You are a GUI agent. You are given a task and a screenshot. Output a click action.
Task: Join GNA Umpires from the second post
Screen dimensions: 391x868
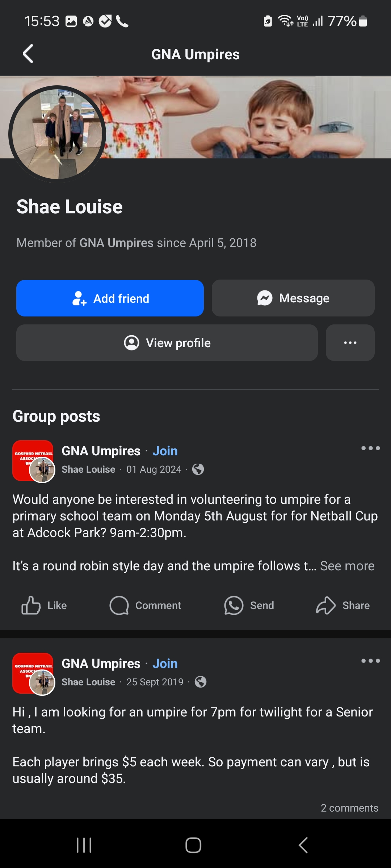coord(165,664)
